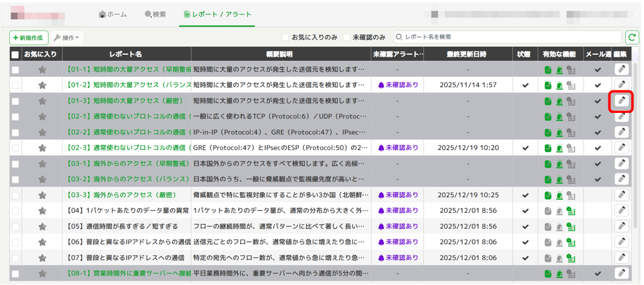Open edit for 【02-3】 report row
This screenshot has width=644, height=285.
[x=622, y=148]
